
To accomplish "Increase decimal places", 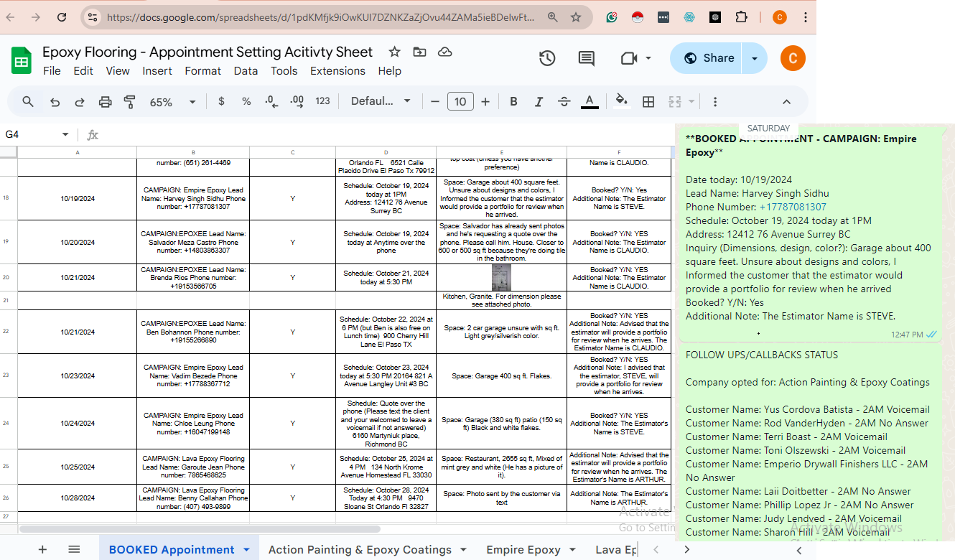I will (297, 102).
